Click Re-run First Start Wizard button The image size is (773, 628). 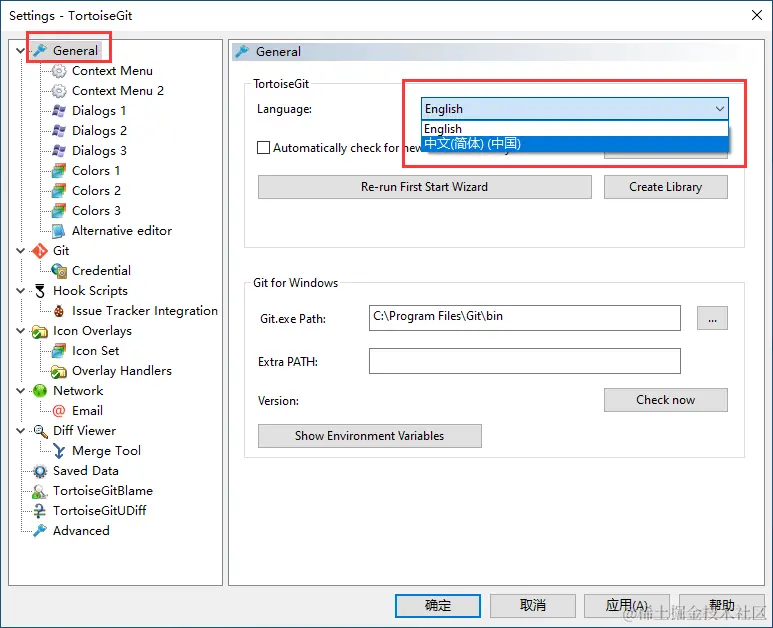point(424,187)
